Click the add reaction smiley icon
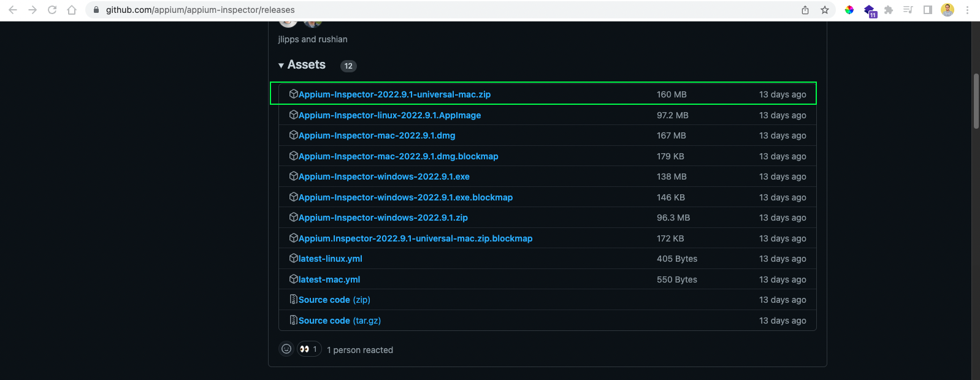Viewport: 980px width, 380px height. point(286,349)
